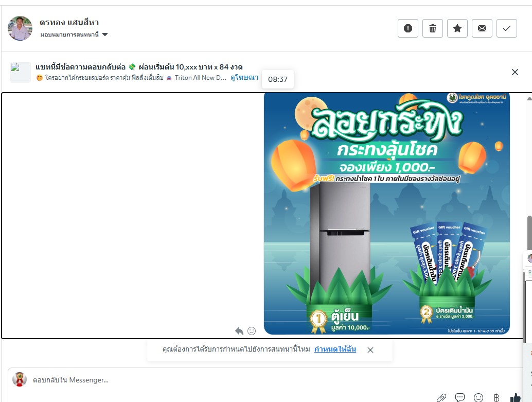
Task: Reply to the image message arrow icon
Action: [x=239, y=330]
